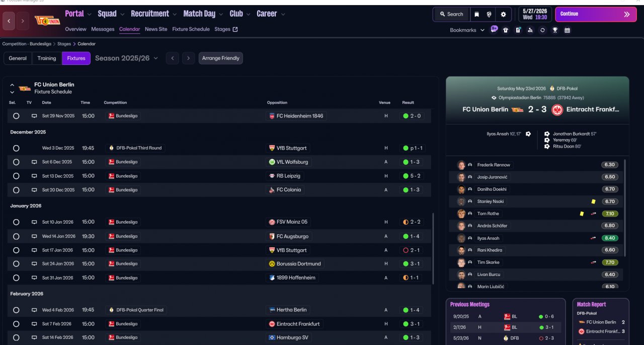Switch to the Training calendar tab
This screenshot has height=345, width=644.
click(x=47, y=58)
